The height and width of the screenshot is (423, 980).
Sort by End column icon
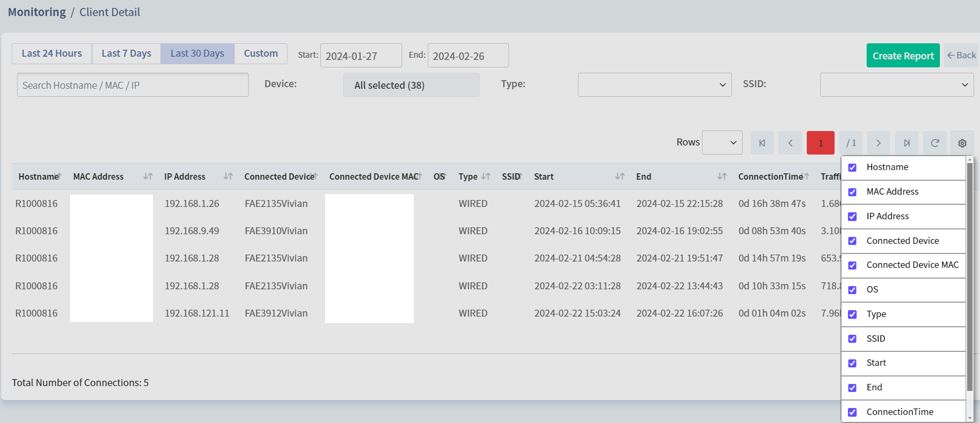point(722,176)
